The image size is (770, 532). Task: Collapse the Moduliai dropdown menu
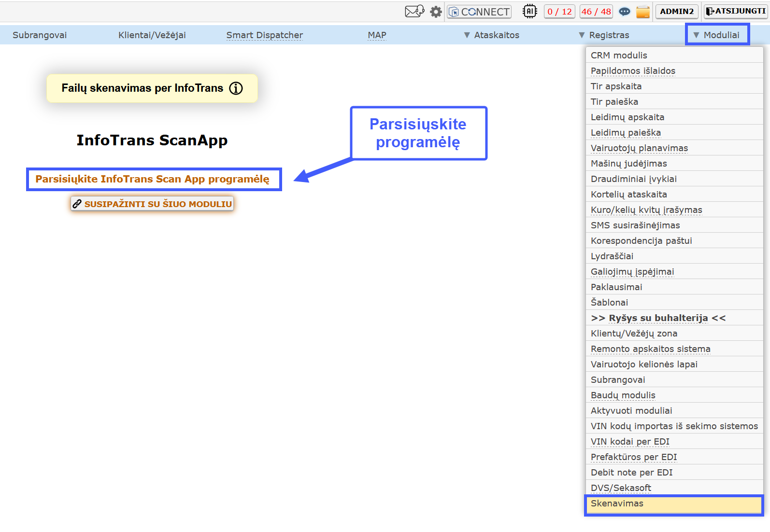tap(717, 35)
